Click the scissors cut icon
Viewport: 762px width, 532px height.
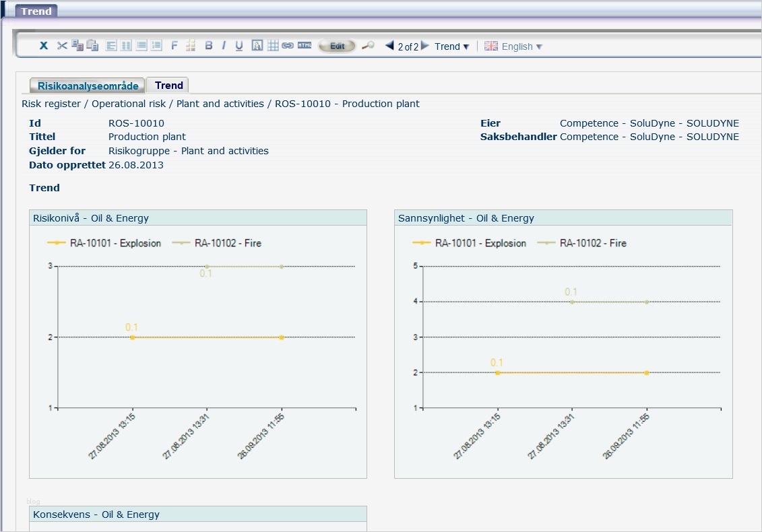[x=62, y=46]
